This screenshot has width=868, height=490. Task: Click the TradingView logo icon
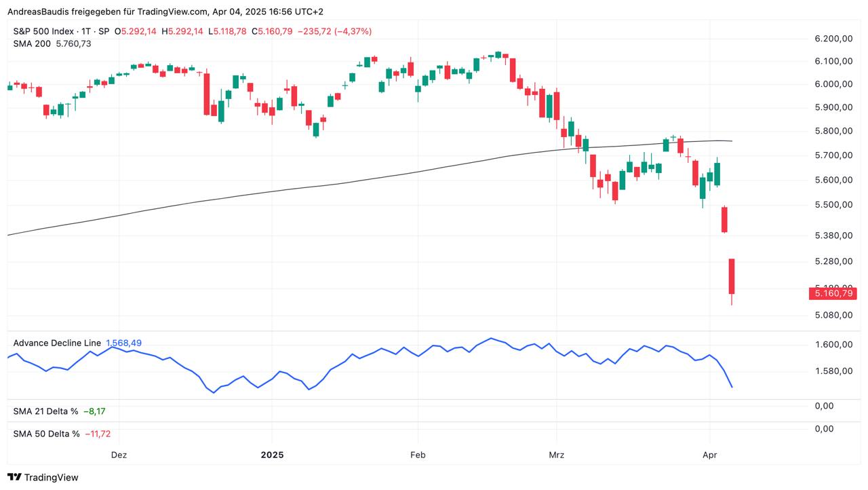click(14, 477)
